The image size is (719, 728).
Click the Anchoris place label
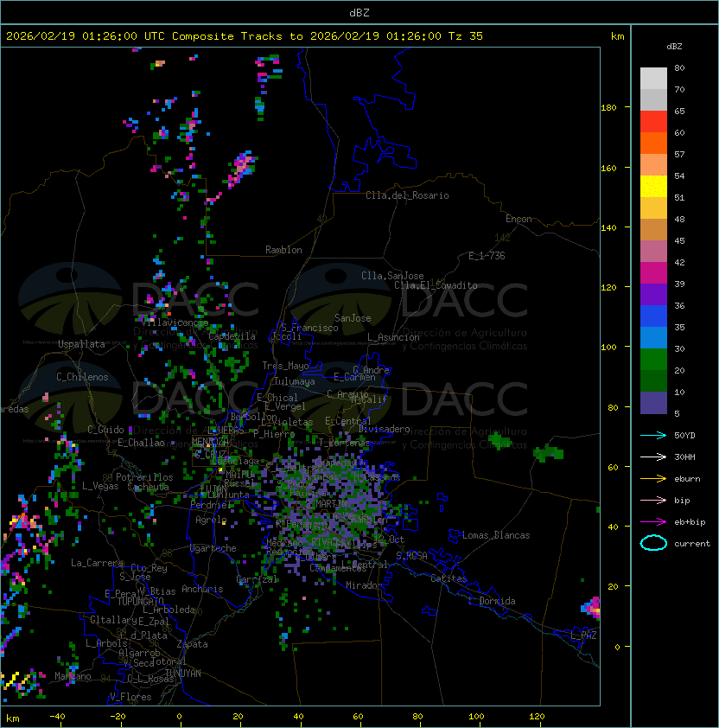point(202,589)
